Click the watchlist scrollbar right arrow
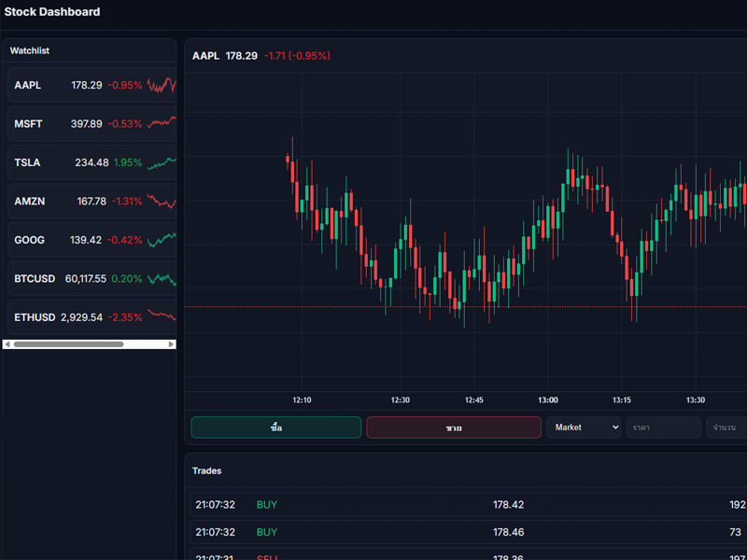Image resolution: width=747 pixels, height=560 pixels. [x=172, y=343]
